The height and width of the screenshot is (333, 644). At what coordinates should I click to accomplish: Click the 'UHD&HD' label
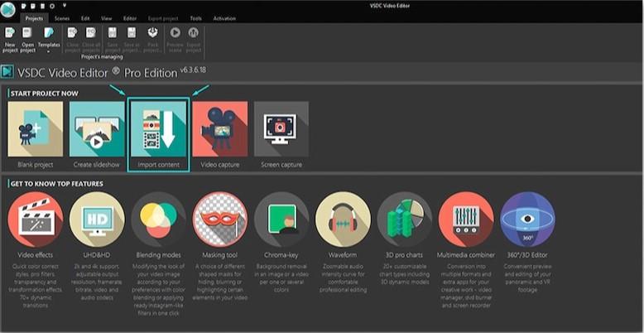[97, 255]
